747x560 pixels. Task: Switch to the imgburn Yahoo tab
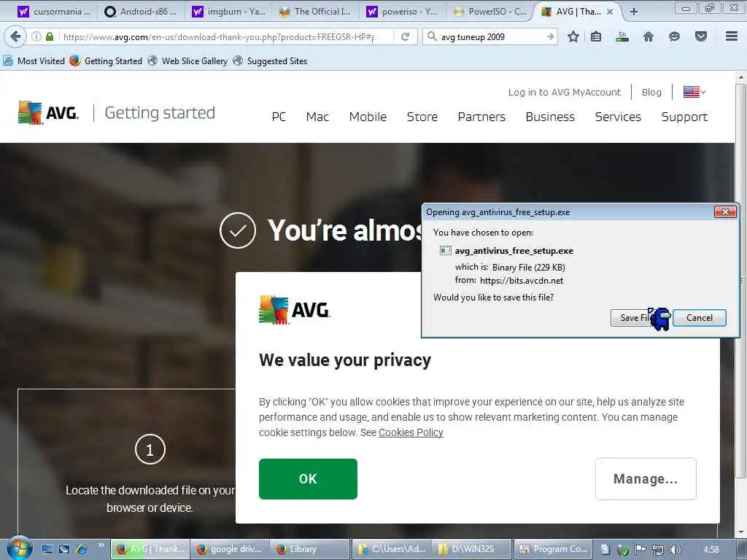(228, 12)
